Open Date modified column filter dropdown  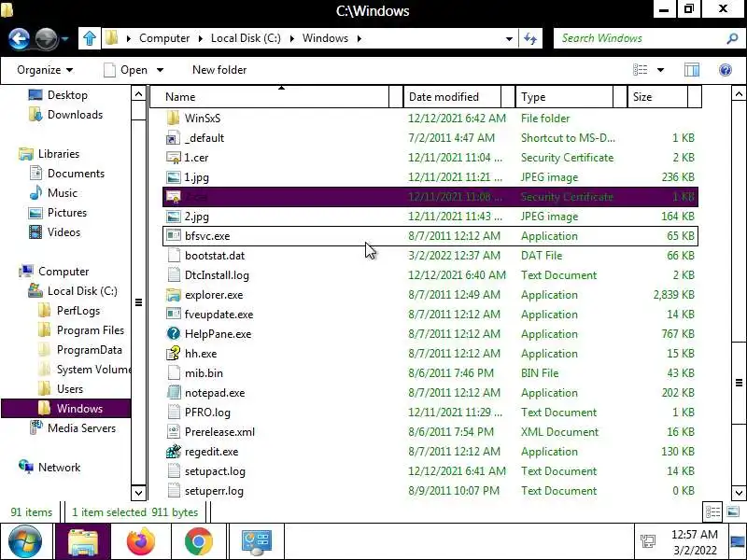click(508, 97)
